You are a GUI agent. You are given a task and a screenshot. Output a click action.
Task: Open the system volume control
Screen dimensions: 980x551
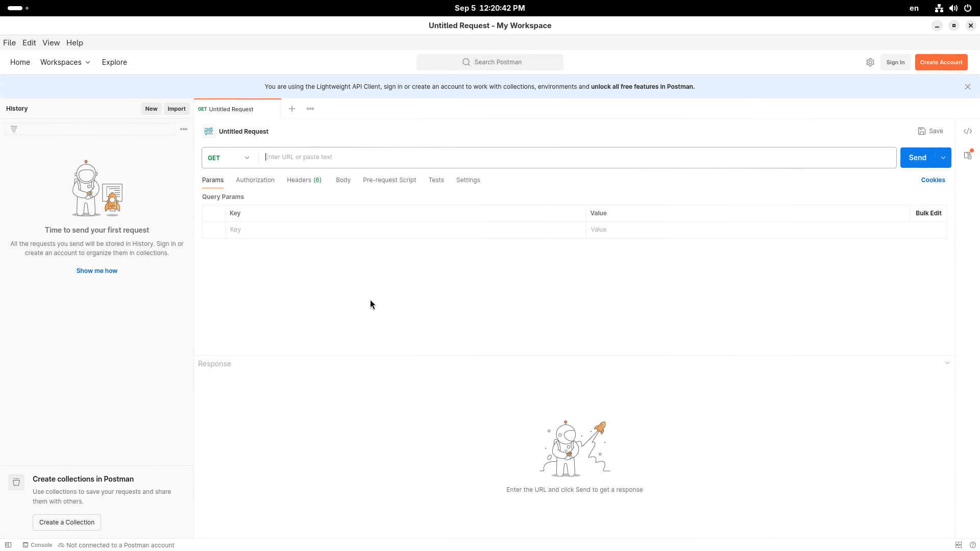(953, 8)
